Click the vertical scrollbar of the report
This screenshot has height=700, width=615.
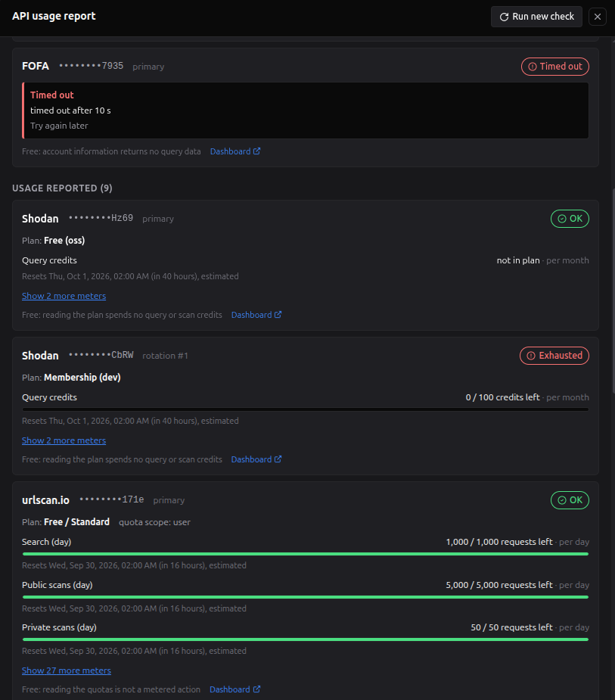(613, 290)
